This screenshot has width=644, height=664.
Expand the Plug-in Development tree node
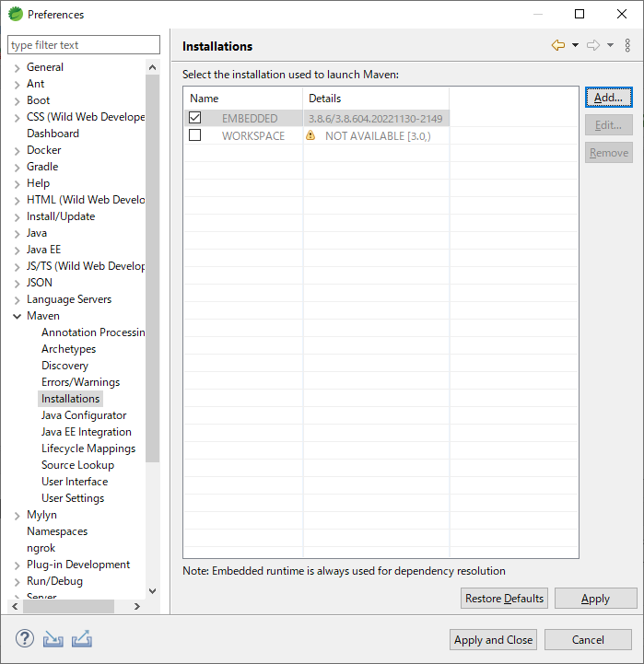[17, 565]
